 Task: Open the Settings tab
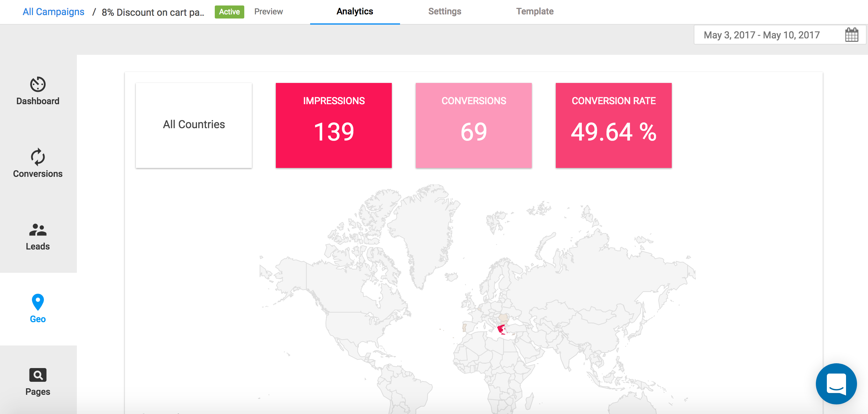click(x=445, y=12)
